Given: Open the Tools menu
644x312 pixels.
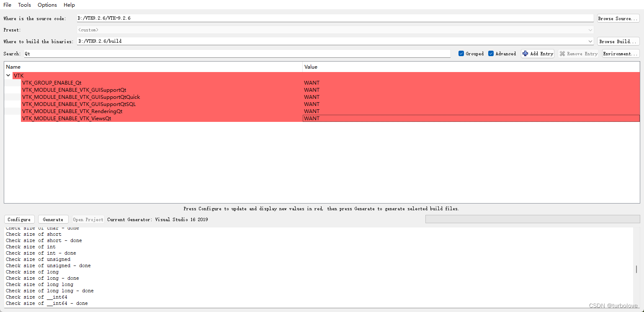Looking at the screenshot, I should click(x=24, y=5).
